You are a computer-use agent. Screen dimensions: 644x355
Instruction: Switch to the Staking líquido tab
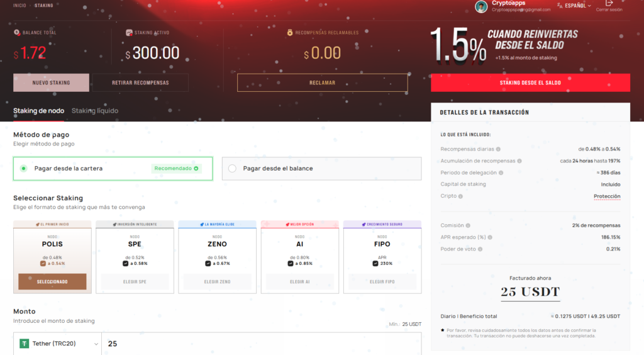click(95, 111)
